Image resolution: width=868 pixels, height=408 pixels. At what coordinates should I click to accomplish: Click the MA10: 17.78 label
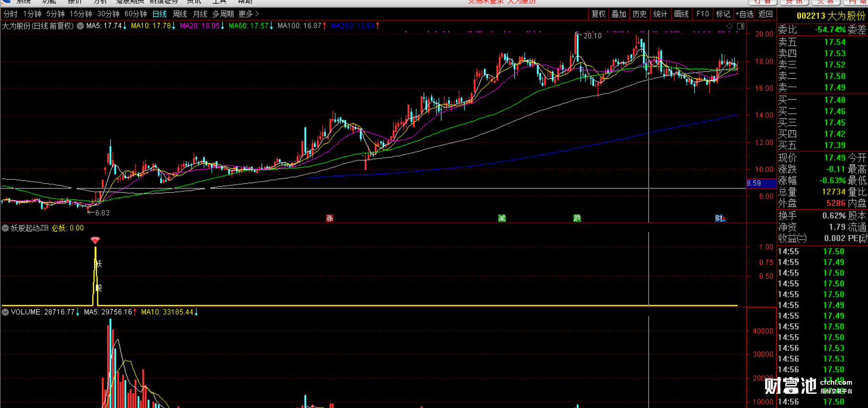[x=153, y=26]
